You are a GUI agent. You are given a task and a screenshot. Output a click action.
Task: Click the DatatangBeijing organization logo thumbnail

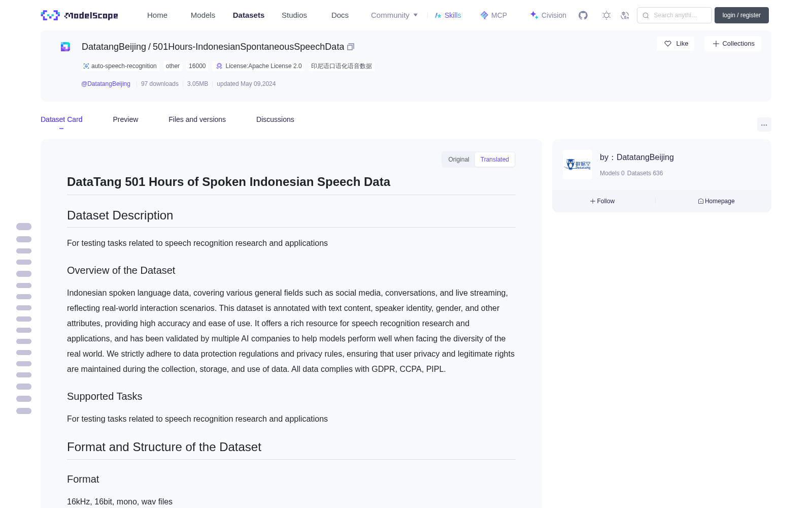[x=578, y=165]
